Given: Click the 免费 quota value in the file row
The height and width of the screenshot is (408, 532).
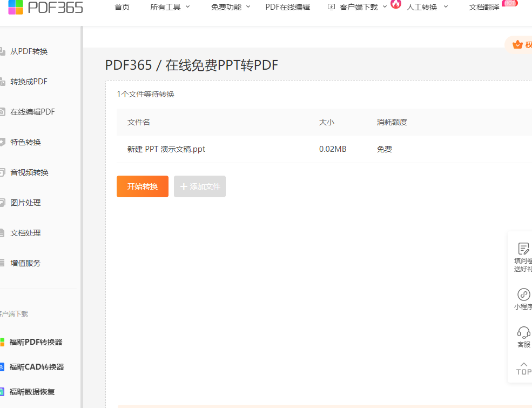Looking at the screenshot, I should pyautogui.click(x=385, y=149).
